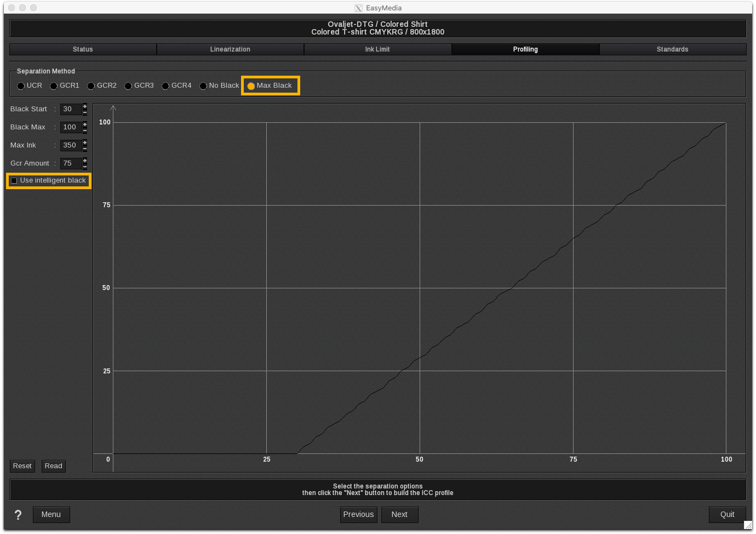This screenshot has height=534, width=756.
Task: Decrease the Gcr Amount value
Action: [85, 167]
